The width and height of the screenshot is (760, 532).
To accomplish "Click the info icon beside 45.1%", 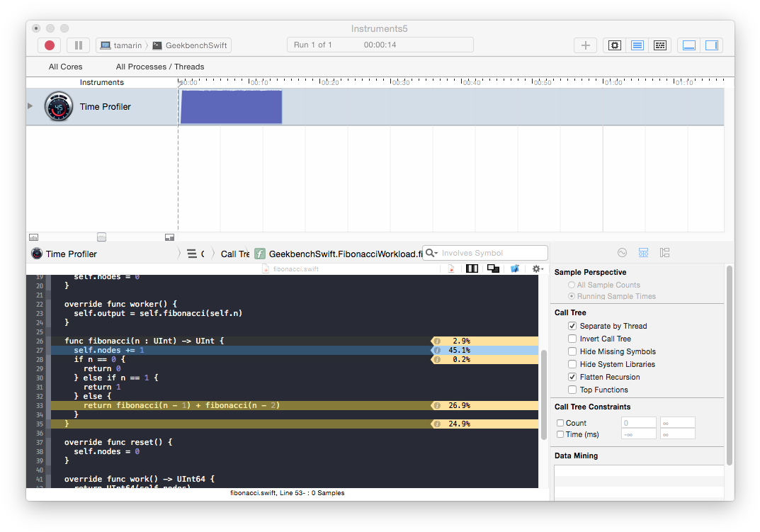I will (x=437, y=350).
